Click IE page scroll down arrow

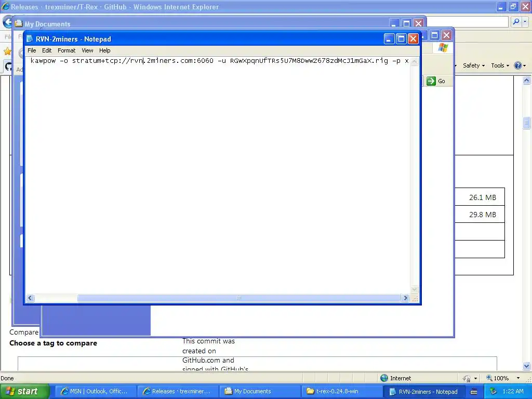(527, 366)
